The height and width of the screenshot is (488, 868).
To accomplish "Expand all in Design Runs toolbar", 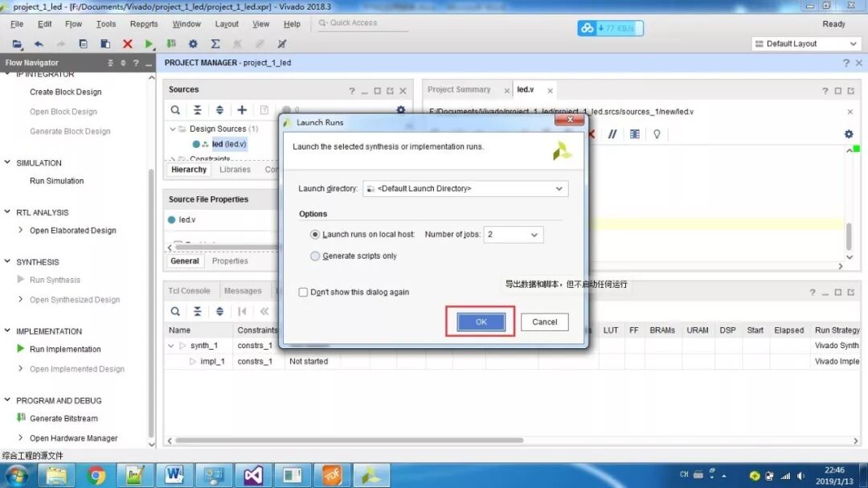I will pos(219,311).
